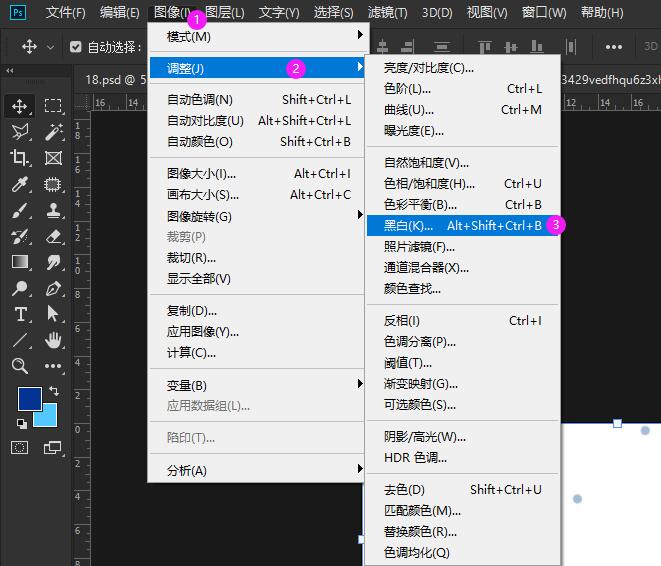Choose the Line tool
The image size is (661, 566).
[x=19, y=340]
